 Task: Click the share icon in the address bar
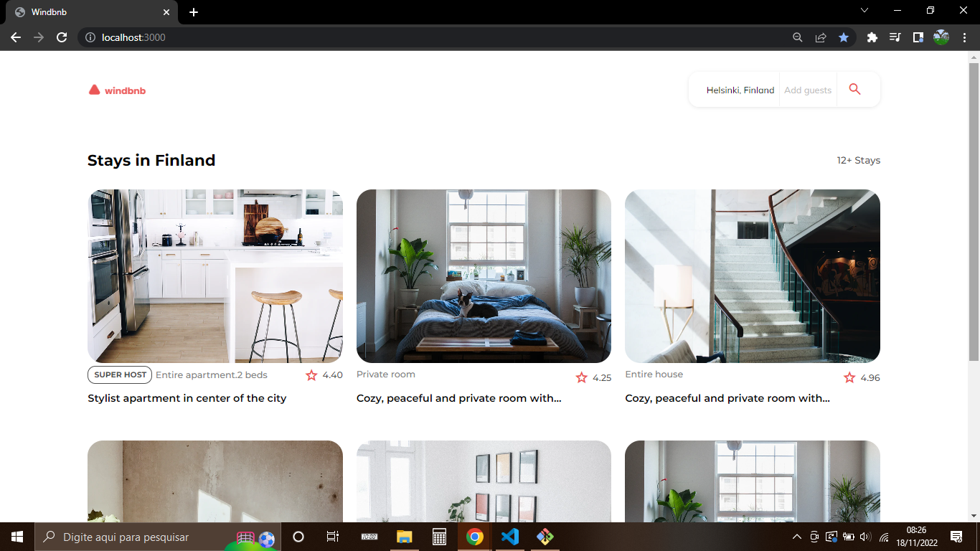point(821,37)
